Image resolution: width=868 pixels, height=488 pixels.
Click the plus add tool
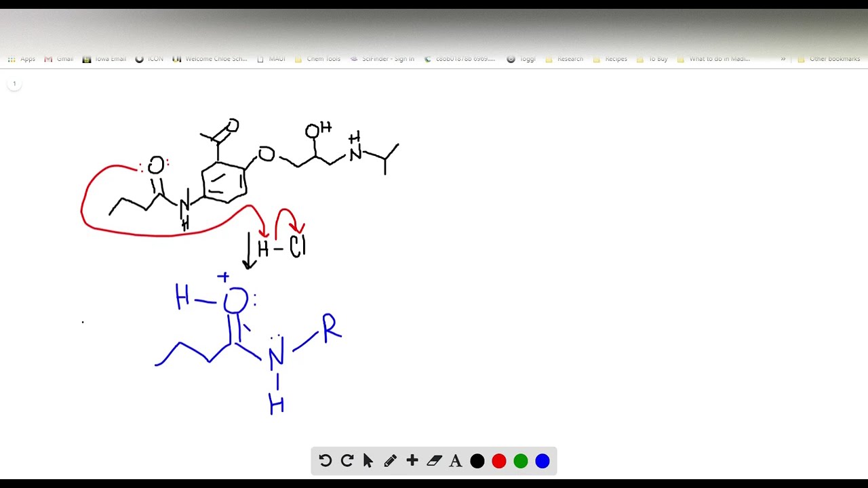(412, 461)
